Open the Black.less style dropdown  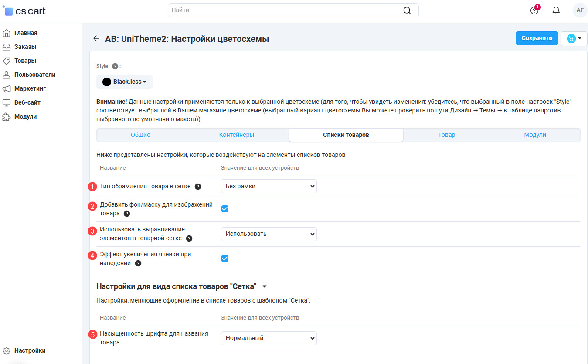(x=124, y=82)
